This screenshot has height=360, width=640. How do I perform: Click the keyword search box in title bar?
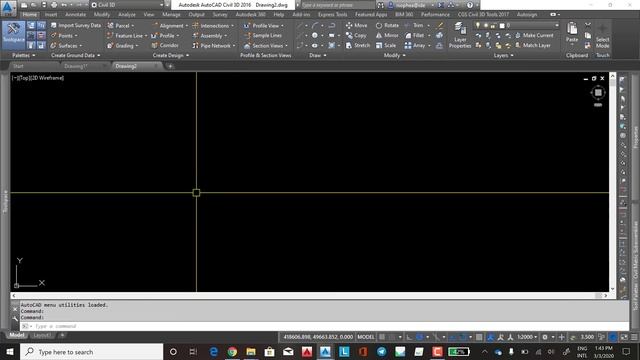(x=337, y=5)
